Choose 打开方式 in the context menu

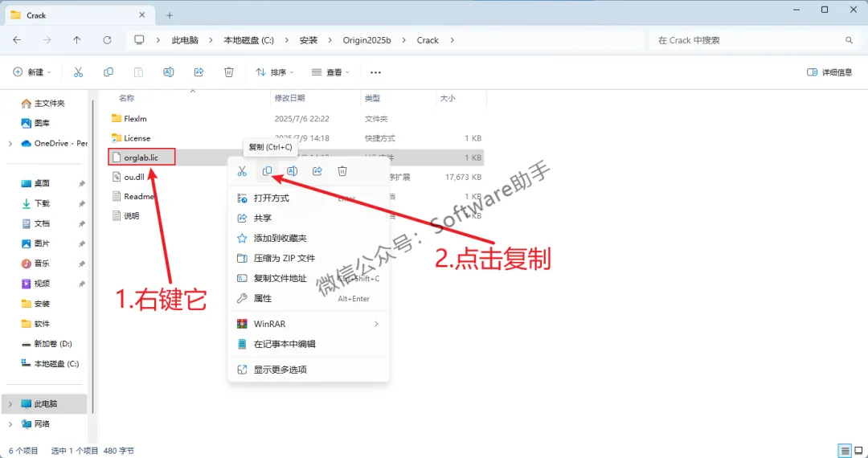(309, 198)
